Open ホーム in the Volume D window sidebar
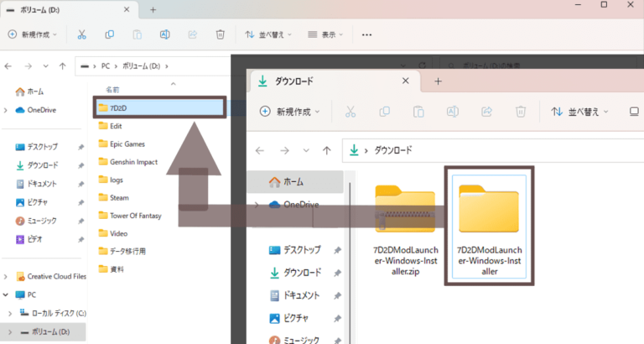644x344 pixels. click(29, 91)
